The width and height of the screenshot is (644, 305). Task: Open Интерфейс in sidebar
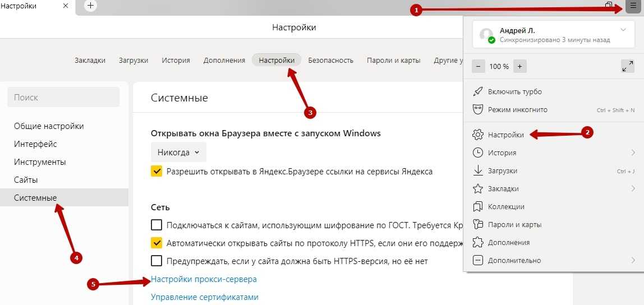[35, 144]
